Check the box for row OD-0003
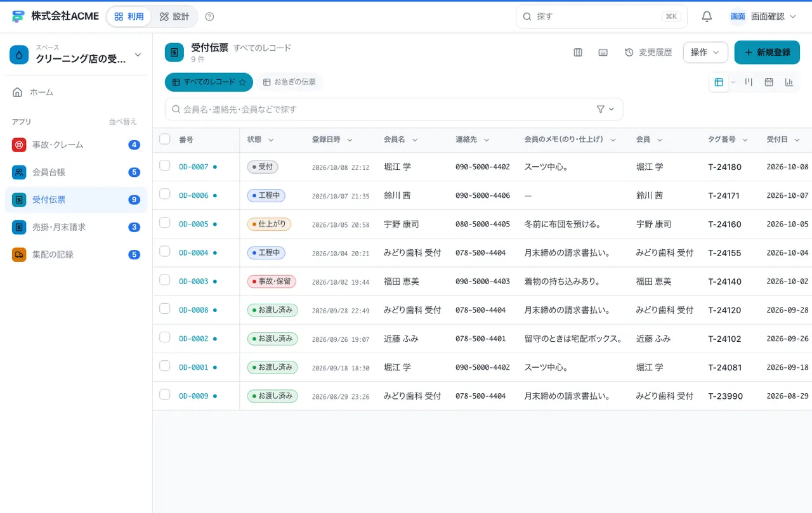812x513 pixels. [x=165, y=280]
